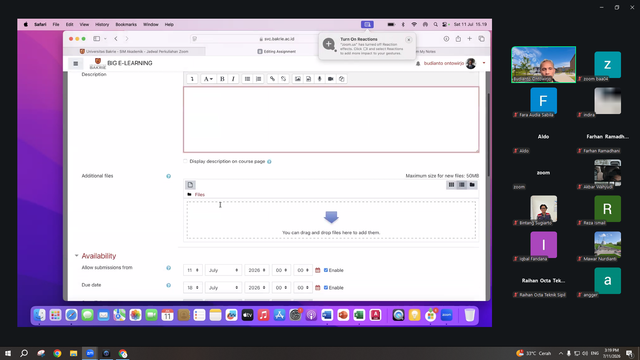This screenshot has height=360, width=640.
Task: Open Safari Edit menu
Action: click(69, 24)
